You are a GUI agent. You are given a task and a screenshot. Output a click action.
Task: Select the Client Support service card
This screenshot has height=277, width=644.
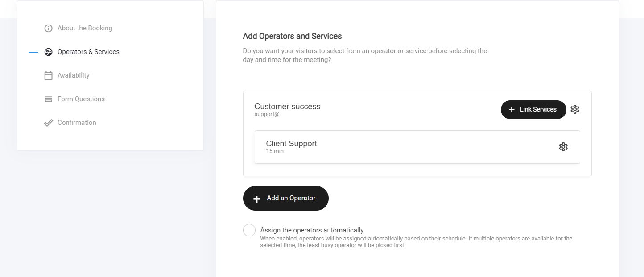pyautogui.click(x=401, y=147)
